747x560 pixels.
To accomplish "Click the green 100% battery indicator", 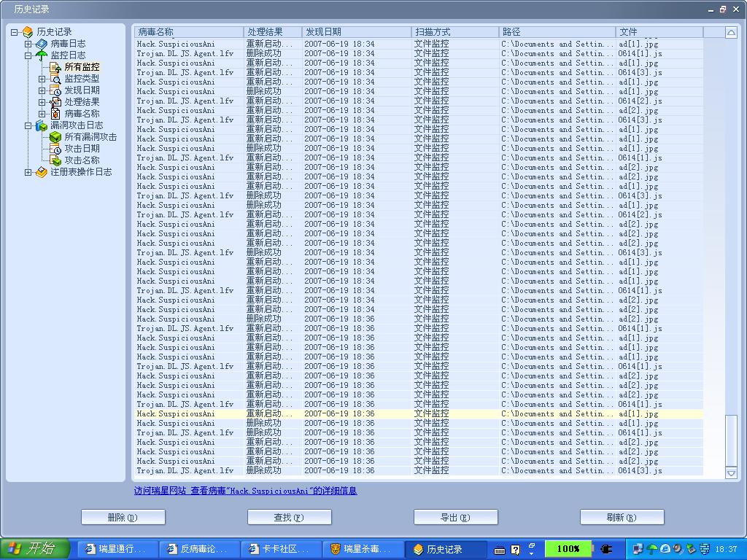I will (568, 549).
